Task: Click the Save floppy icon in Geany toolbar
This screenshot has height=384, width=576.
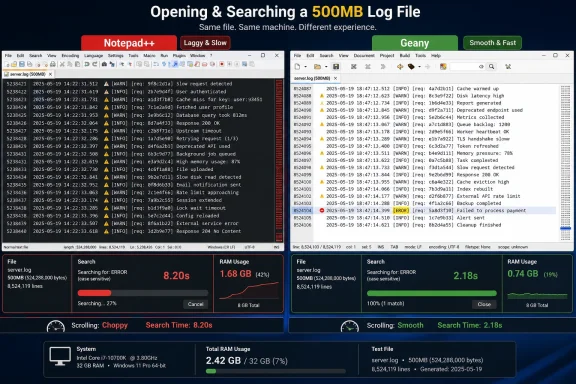Action: pyautogui.click(x=336, y=67)
